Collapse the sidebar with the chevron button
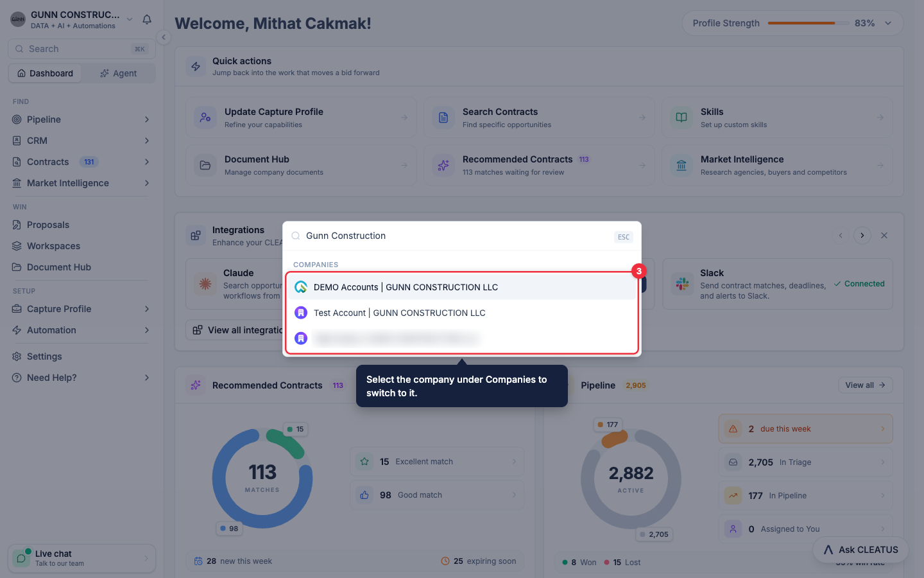The width and height of the screenshot is (924, 578). pyautogui.click(x=164, y=37)
